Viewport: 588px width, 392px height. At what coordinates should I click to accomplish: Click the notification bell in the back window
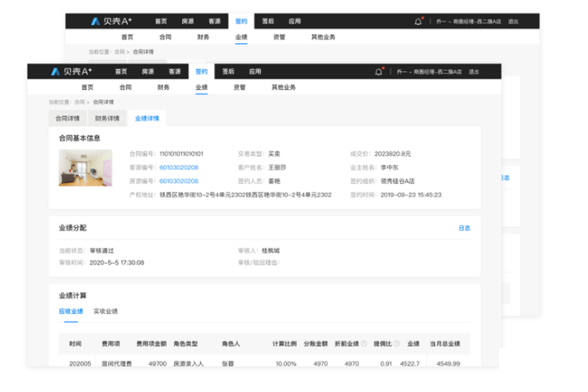(x=417, y=21)
